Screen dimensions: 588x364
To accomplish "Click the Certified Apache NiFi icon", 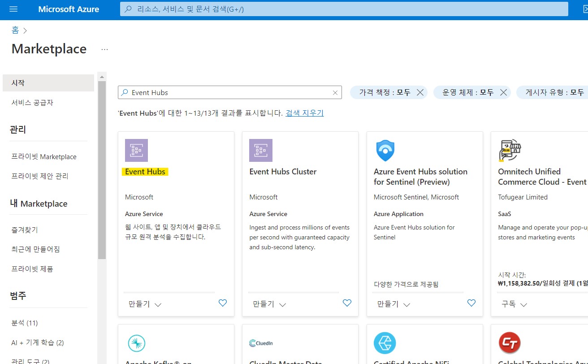I will 385,343.
